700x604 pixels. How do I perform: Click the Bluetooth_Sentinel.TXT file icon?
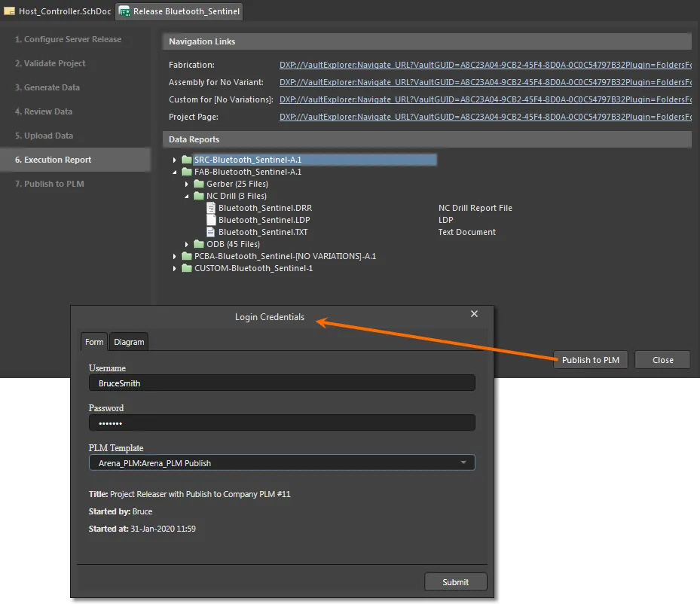[x=211, y=232]
